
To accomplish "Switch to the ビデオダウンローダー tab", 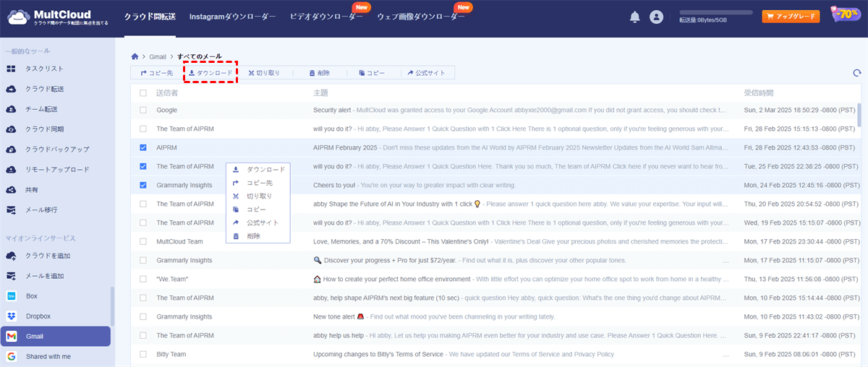I will tap(327, 17).
